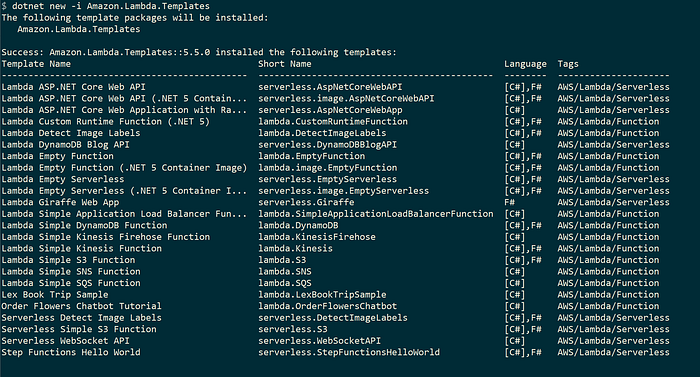The width and height of the screenshot is (700, 377).
Task: Select 'serverless.DynamoDBBlogAPI' short name
Action: (x=328, y=145)
